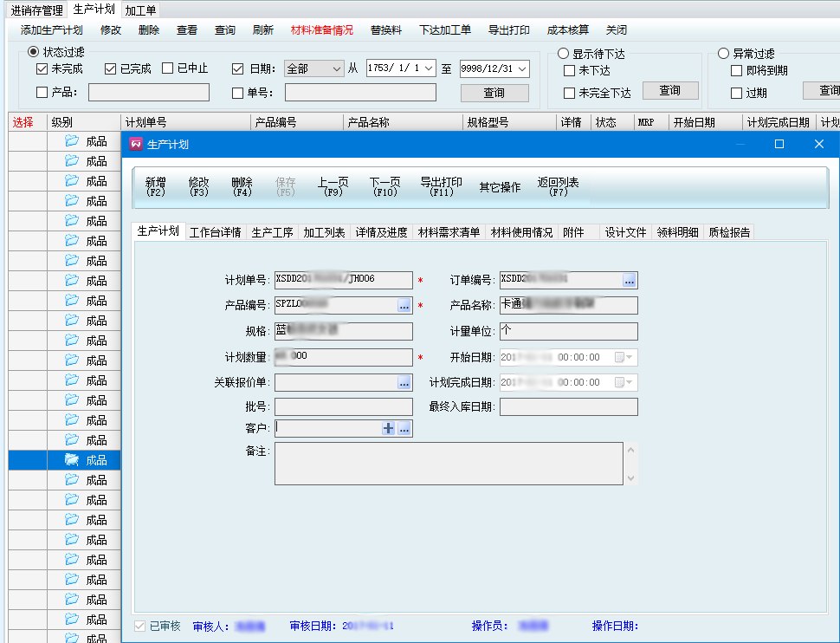Click the 单号 filter text field
The height and width of the screenshot is (643, 840).
[x=360, y=92]
